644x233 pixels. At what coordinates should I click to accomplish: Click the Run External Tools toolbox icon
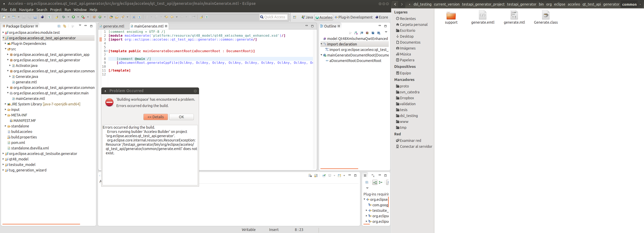pos(83,17)
